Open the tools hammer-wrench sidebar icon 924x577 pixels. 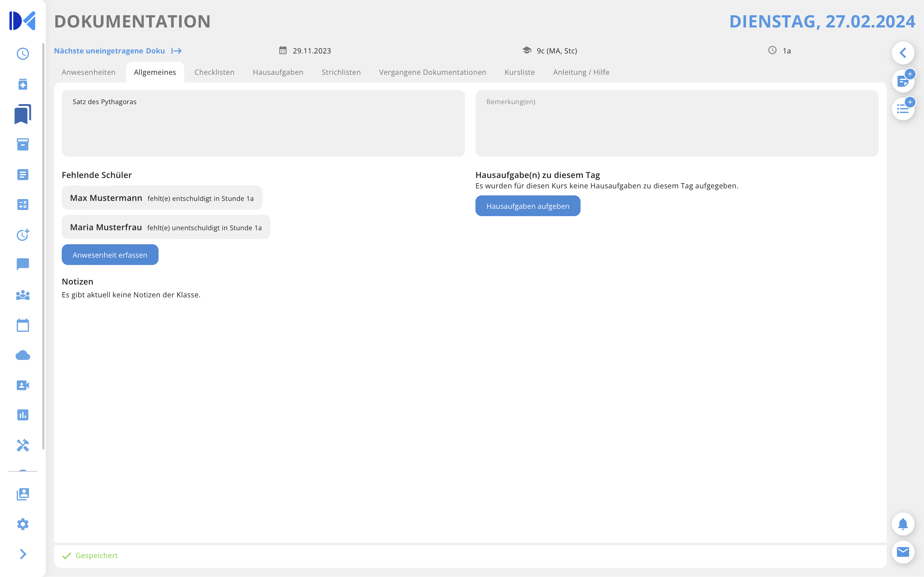click(23, 445)
